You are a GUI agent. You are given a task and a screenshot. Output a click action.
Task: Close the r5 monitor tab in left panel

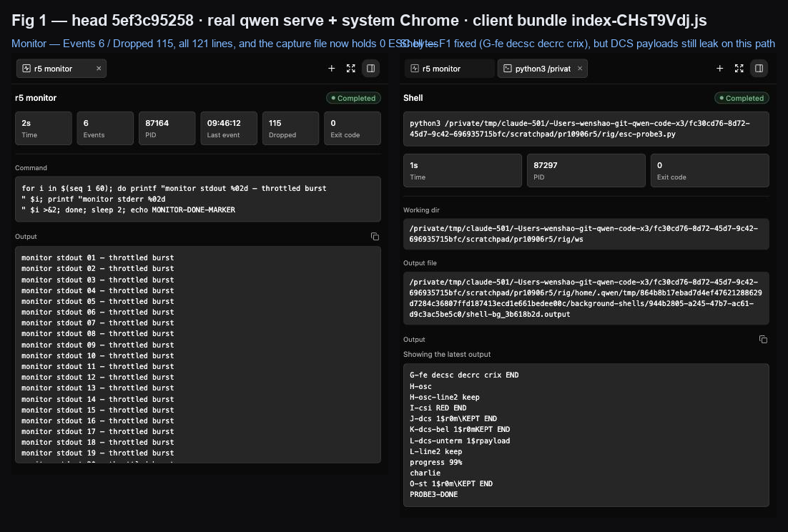pos(99,69)
